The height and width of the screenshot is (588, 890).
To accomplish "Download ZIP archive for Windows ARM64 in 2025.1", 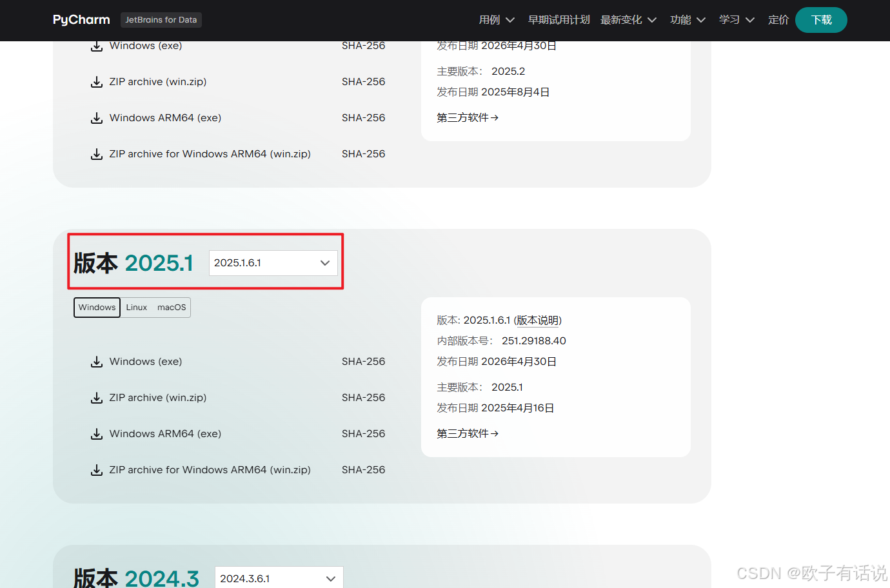I will tap(210, 470).
